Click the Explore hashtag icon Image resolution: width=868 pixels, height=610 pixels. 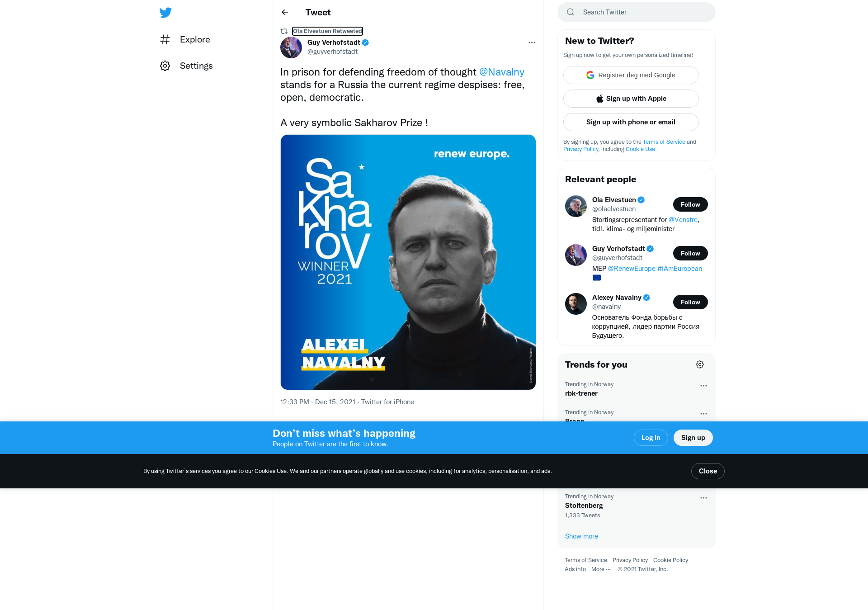165,39
